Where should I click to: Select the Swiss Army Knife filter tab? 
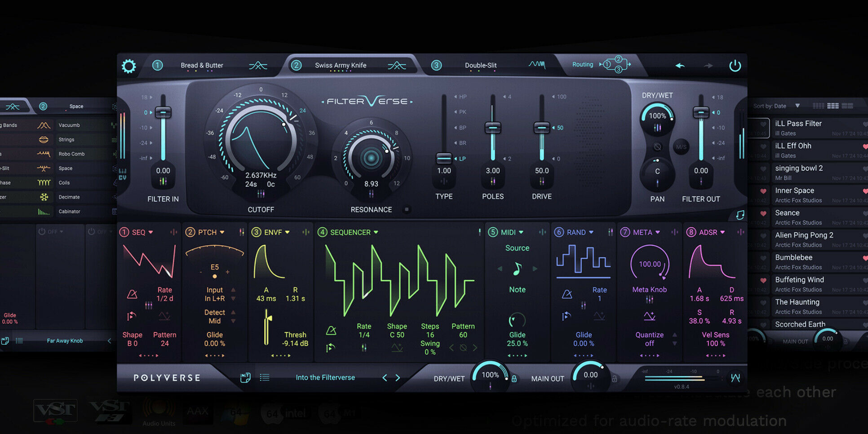click(341, 66)
